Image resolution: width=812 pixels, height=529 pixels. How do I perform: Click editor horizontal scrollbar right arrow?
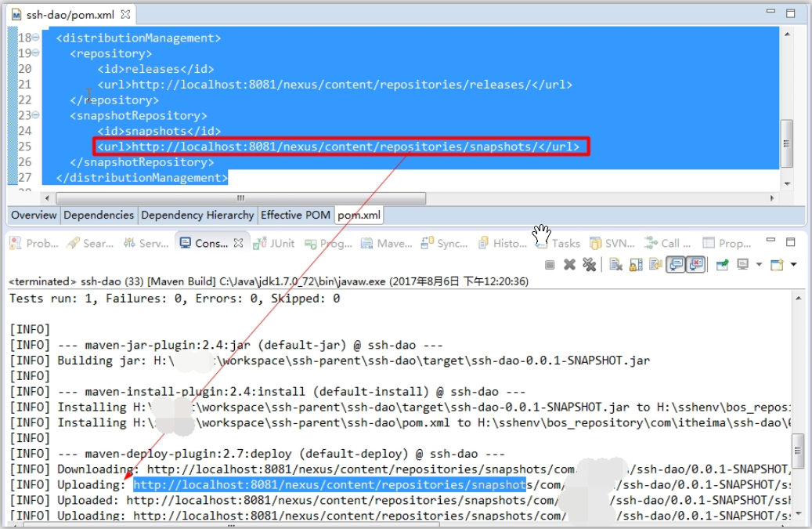click(772, 198)
